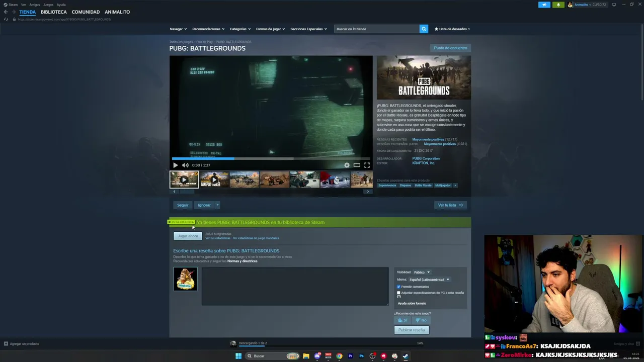Click the Battle Royale tag
This screenshot has width=644, height=362.
[x=423, y=186]
